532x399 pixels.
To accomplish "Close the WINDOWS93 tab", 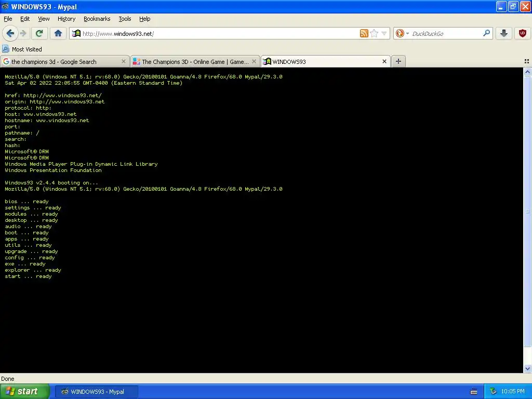I will pos(384,61).
